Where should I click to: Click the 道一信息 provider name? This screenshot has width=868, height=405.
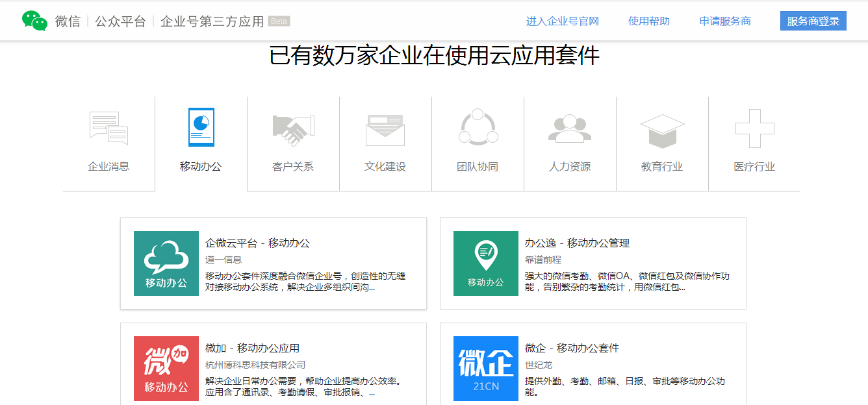[223, 260]
